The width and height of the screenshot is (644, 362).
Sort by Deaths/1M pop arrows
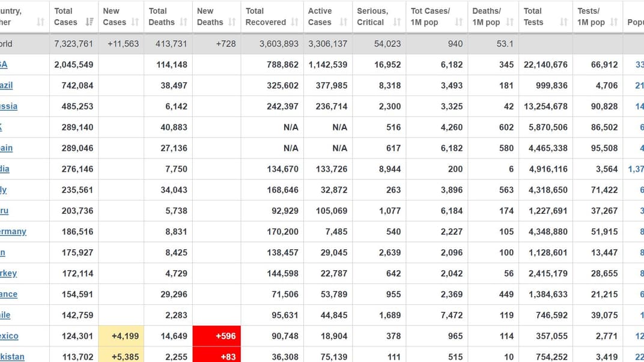click(x=509, y=22)
